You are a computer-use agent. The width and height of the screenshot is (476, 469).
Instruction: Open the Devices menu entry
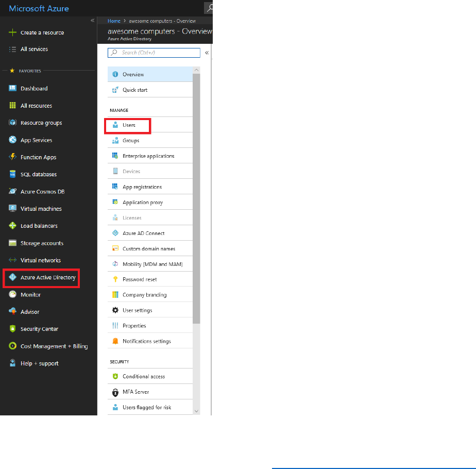click(150, 171)
